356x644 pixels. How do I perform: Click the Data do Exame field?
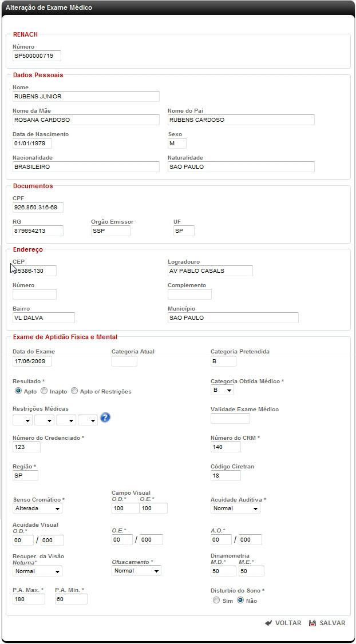pos(32,361)
